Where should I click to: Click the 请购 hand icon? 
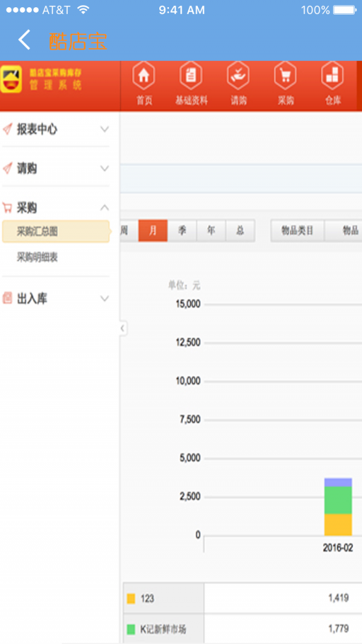pyautogui.click(x=238, y=77)
